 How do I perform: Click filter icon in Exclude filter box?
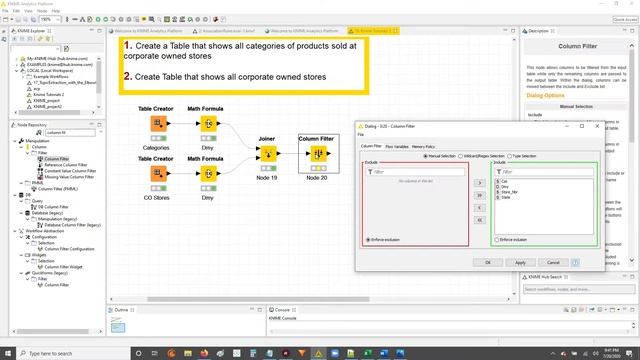[x=371, y=172]
